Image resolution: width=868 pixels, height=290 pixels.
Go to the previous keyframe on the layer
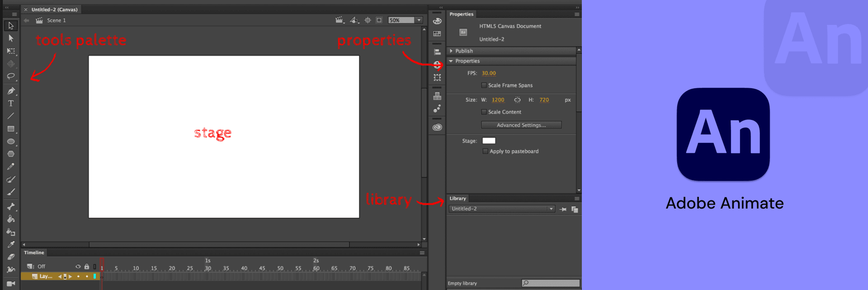point(60,276)
